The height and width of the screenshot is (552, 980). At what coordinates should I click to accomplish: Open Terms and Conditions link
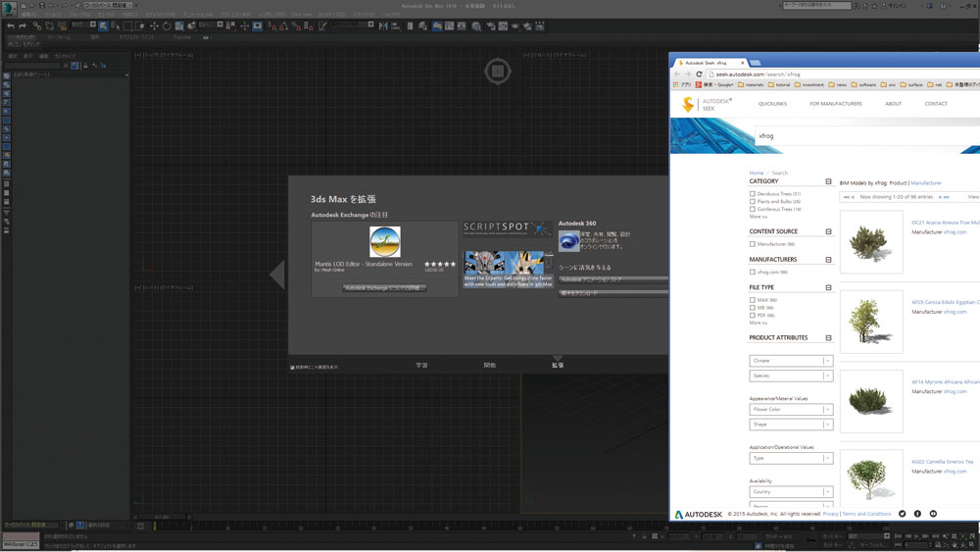866,514
